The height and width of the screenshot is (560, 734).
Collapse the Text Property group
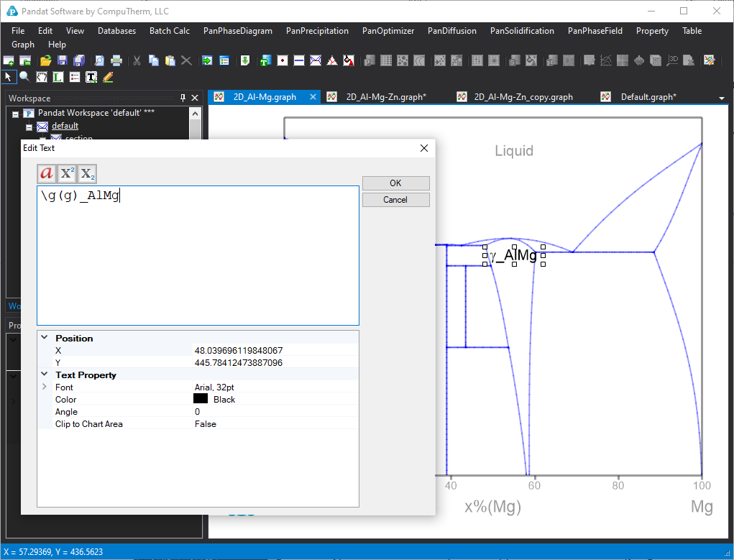coord(45,375)
